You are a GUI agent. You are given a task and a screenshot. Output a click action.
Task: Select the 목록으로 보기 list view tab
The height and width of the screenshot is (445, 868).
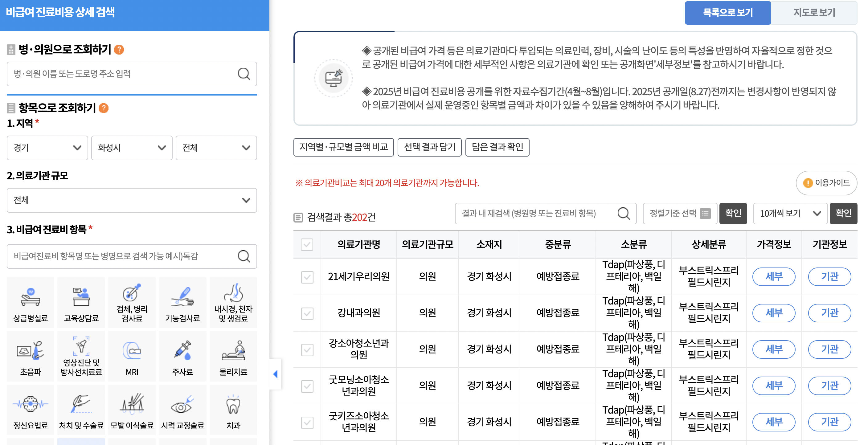pyautogui.click(x=727, y=12)
